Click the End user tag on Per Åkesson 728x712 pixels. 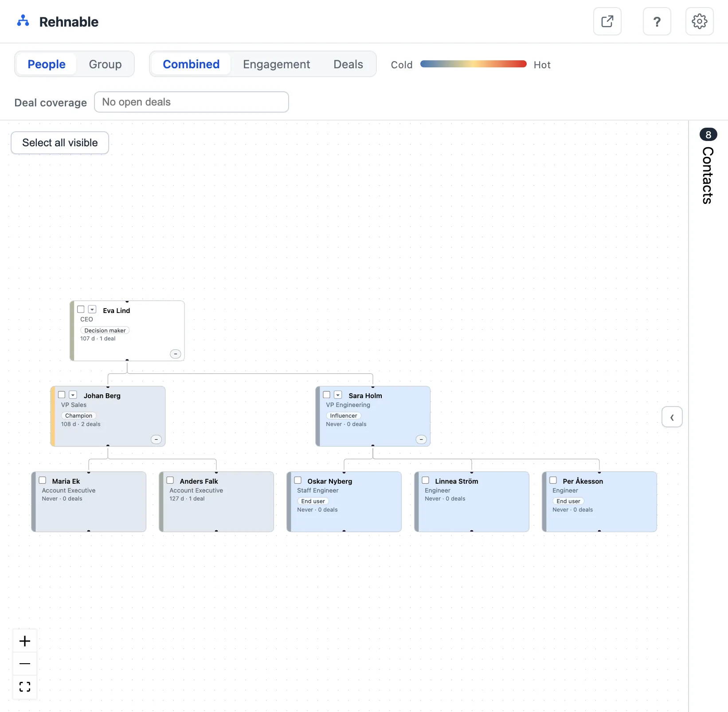coord(568,501)
